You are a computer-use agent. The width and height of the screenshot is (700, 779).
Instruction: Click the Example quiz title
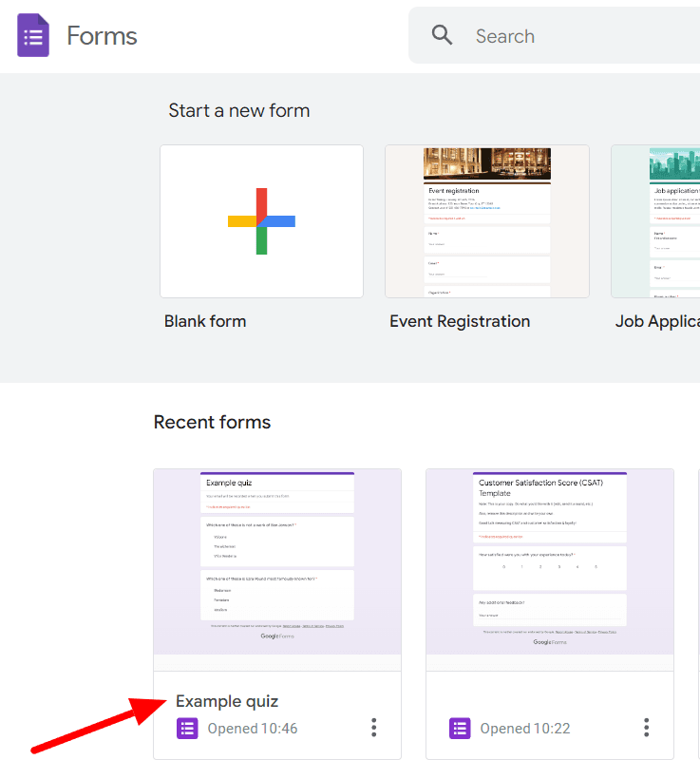(227, 701)
